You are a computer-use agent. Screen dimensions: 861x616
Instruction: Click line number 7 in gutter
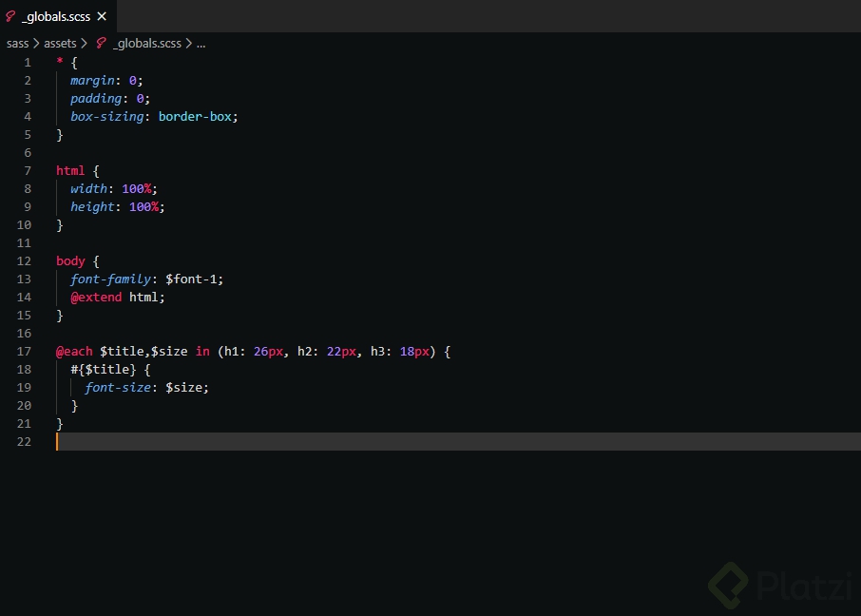[x=28, y=171]
